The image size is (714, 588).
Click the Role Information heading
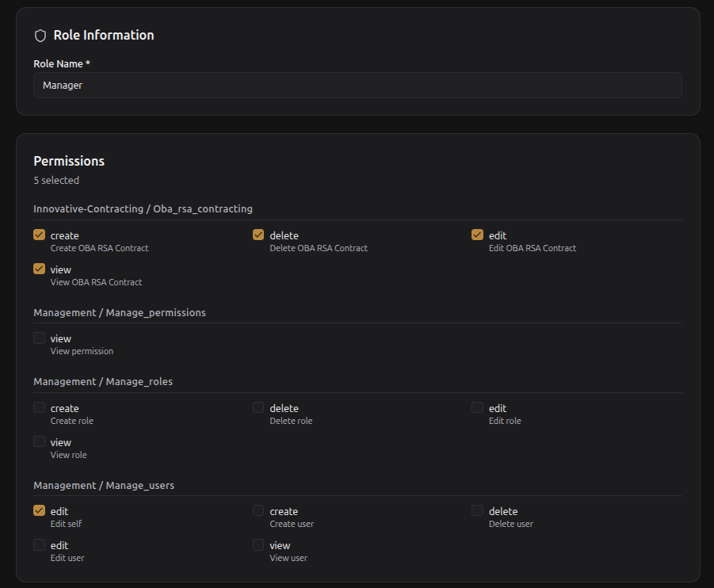[104, 35]
